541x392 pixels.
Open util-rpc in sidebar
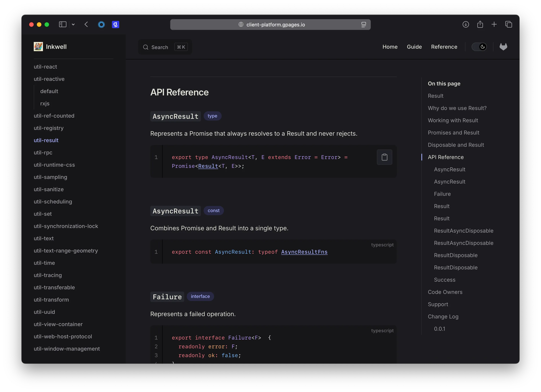pyautogui.click(x=43, y=153)
